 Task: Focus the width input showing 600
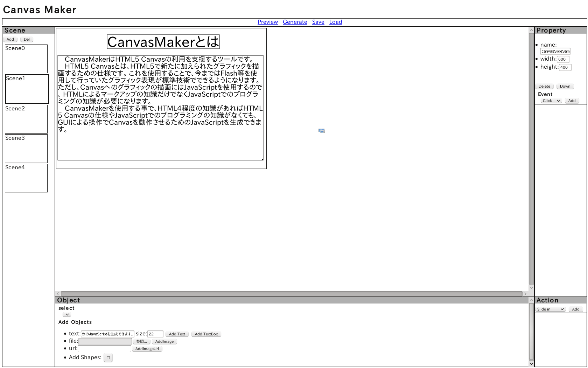pyautogui.click(x=563, y=59)
